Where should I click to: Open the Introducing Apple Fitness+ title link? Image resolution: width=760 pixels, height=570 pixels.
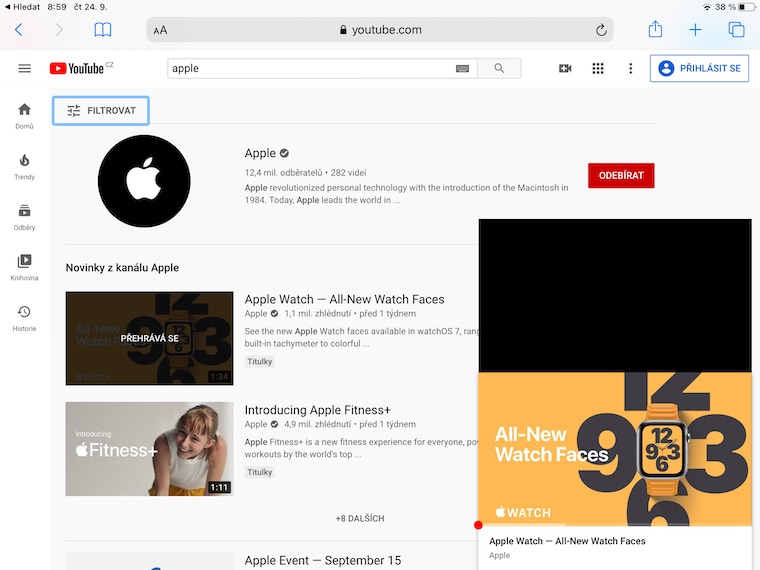pos(317,410)
